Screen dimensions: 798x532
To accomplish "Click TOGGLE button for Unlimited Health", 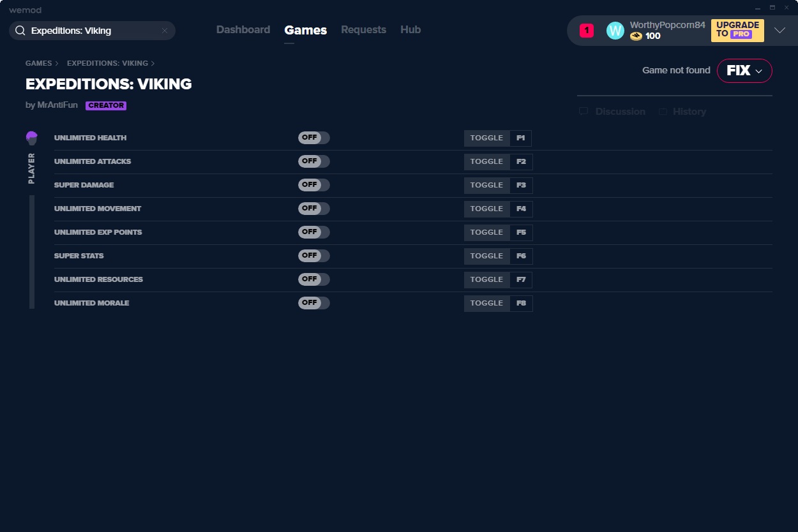I will (x=487, y=138).
